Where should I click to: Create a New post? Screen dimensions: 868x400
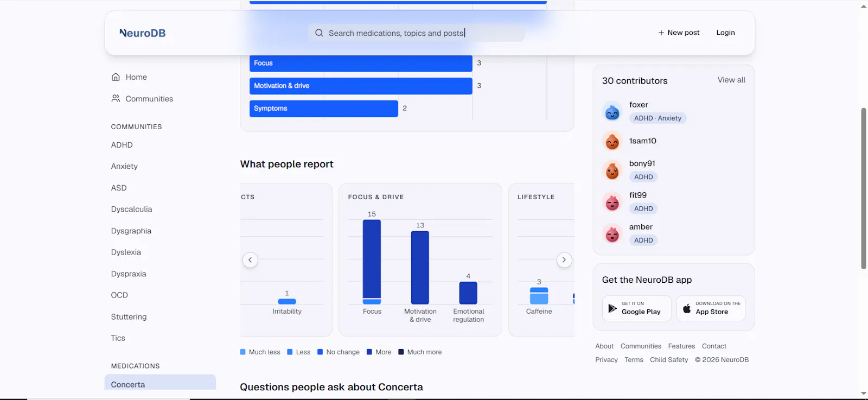[679, 33]
